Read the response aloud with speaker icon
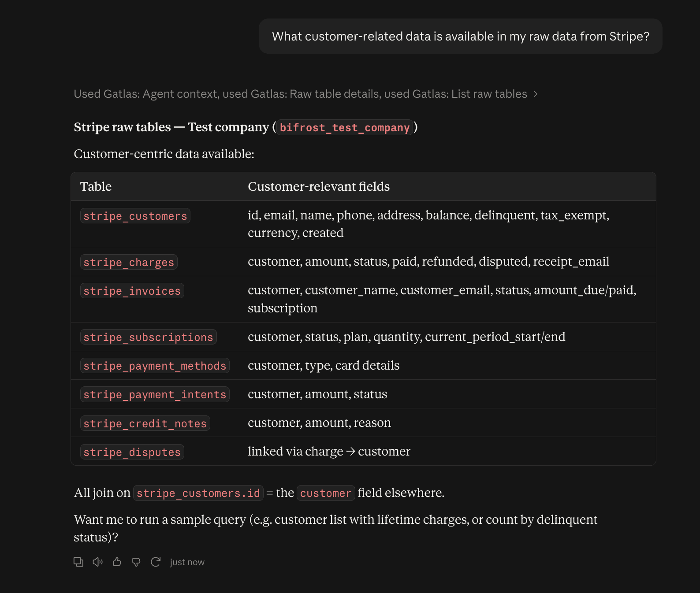The image size is (700, 593). 97,562
